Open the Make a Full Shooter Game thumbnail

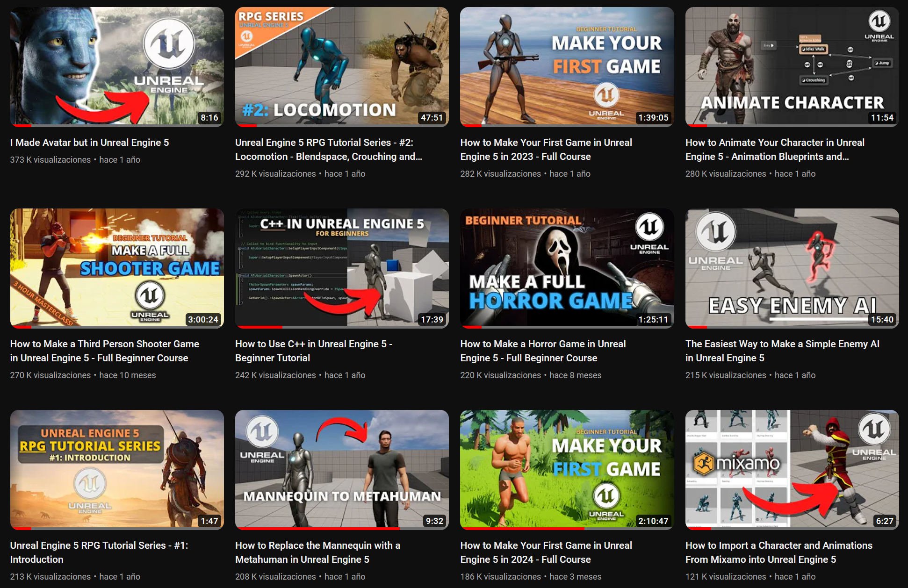[117, 267]
